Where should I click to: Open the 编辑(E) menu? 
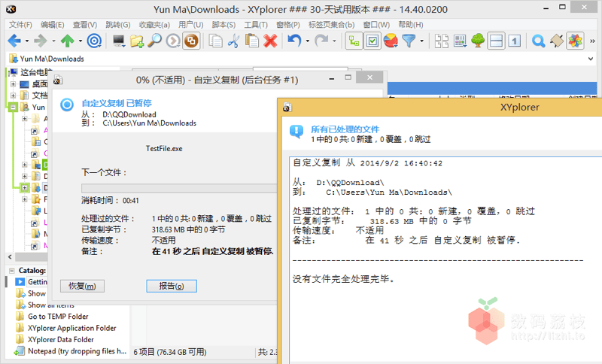[x=52, y=25]
